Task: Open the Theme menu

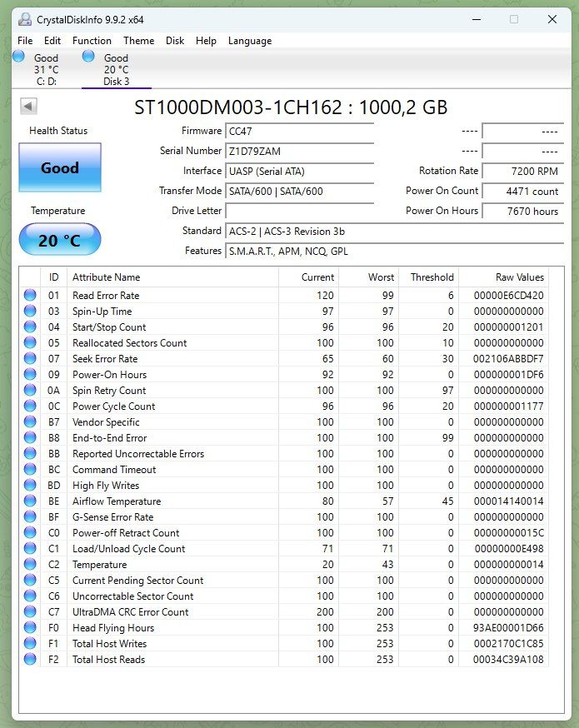Action: click(x=139, y=40)
